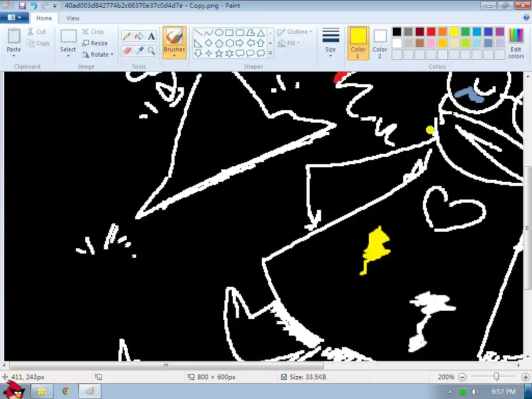Image resolution: width=532 pixels, height=399 pixels.
Task: Pick the Diamond shape
Action: 209,43
